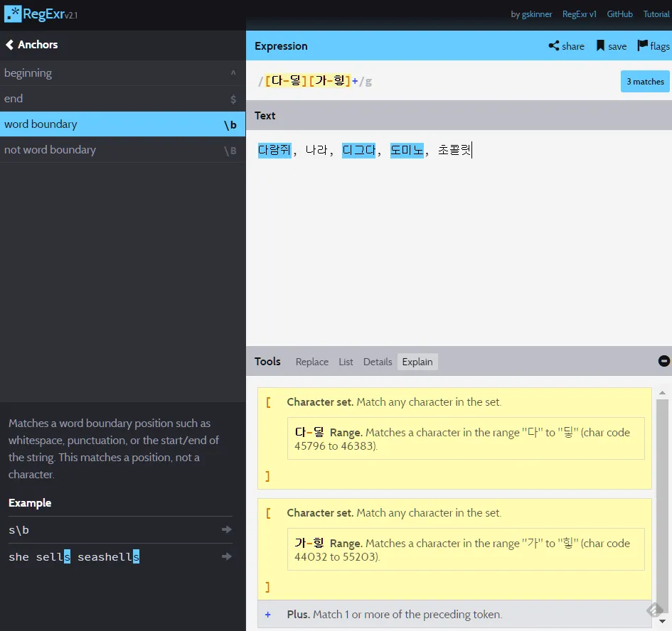The height and width of the screenshot is (631, 672).
Task: Open the flags menu flag icon
Action: pos(642,45)
